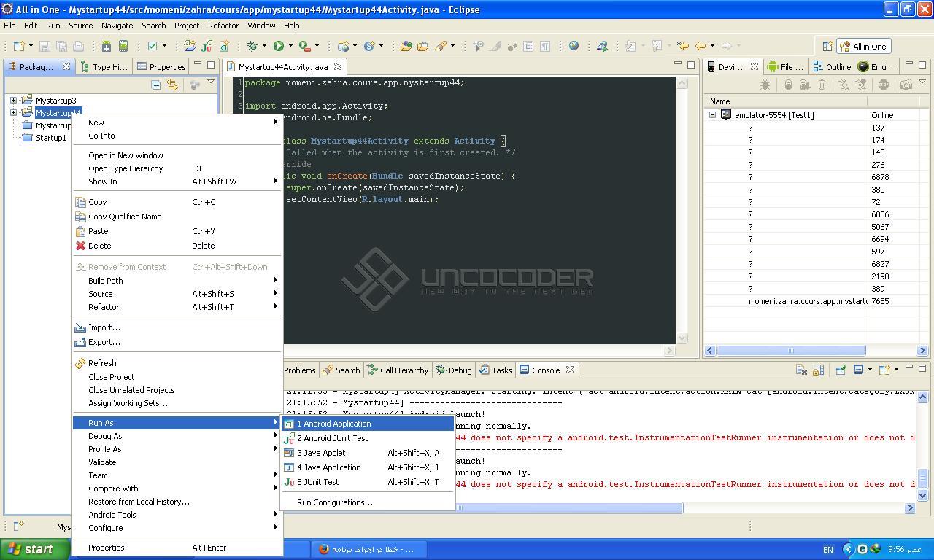Switch to the Outline tab
The height and width of the screenshot is (560, 934).
point(831,66)
